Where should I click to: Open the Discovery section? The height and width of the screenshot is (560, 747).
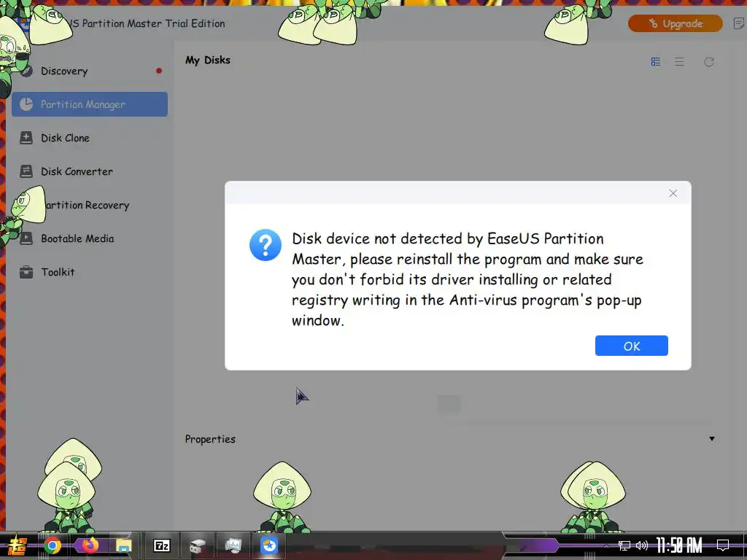tap(90, 71)
